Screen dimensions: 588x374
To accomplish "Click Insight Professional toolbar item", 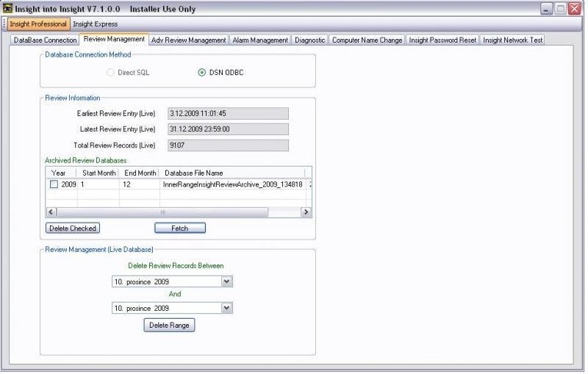I will click(x=38, y=24).
